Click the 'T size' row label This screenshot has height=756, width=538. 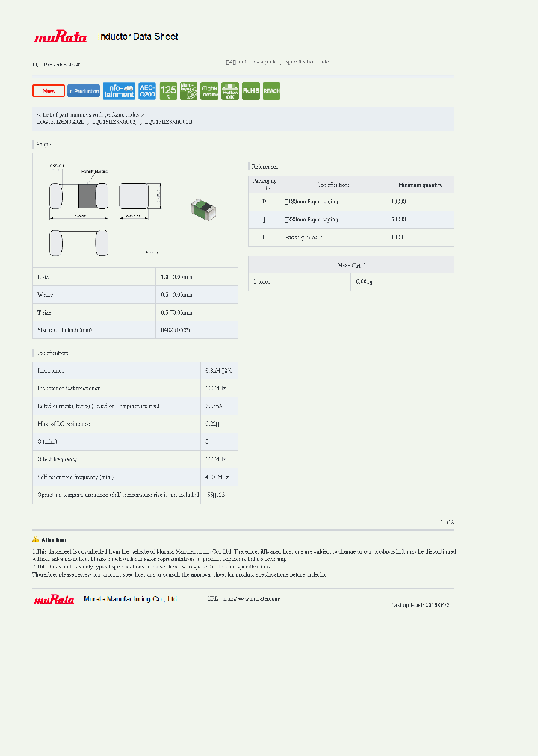[x=44, y=312]
